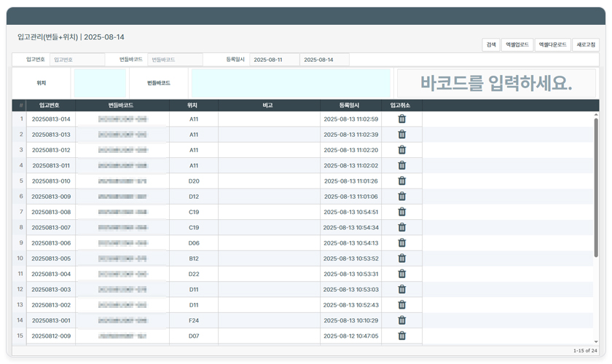The image size is (612, 364).
Task: Click the 1-15 of 24 pager text
Action: [x=585, y=351]
